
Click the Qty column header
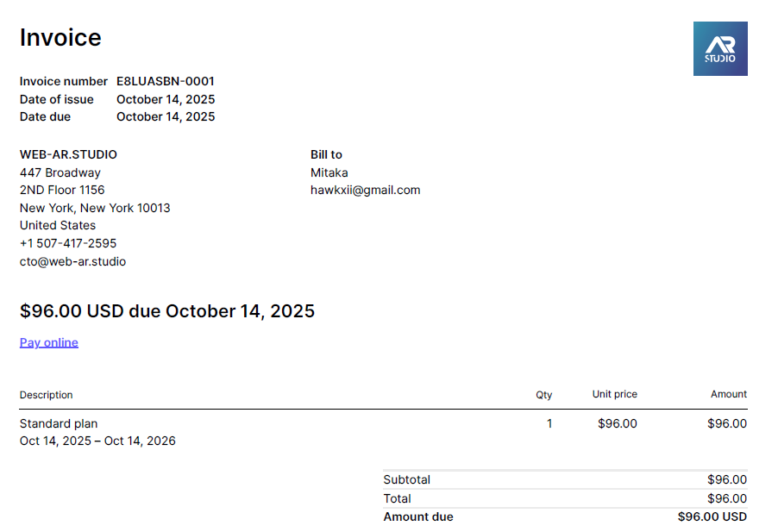543,395
